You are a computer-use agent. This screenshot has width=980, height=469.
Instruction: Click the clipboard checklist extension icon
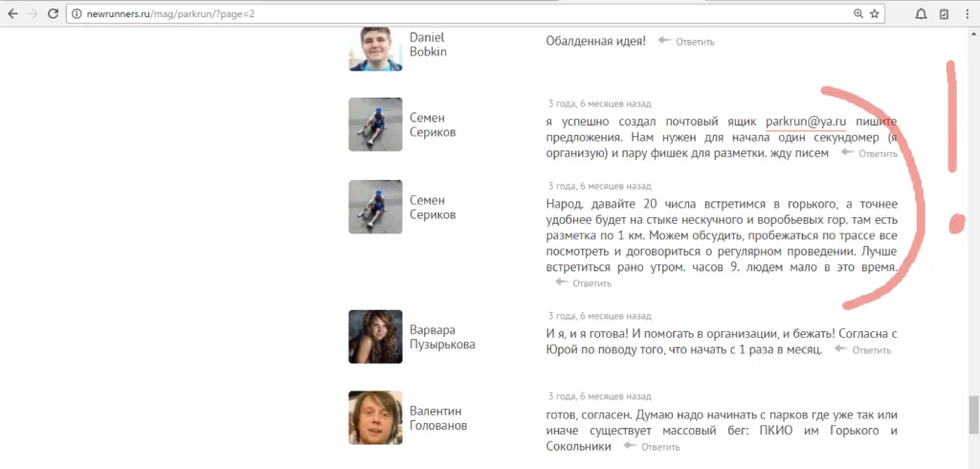click(x=944, y=13)
